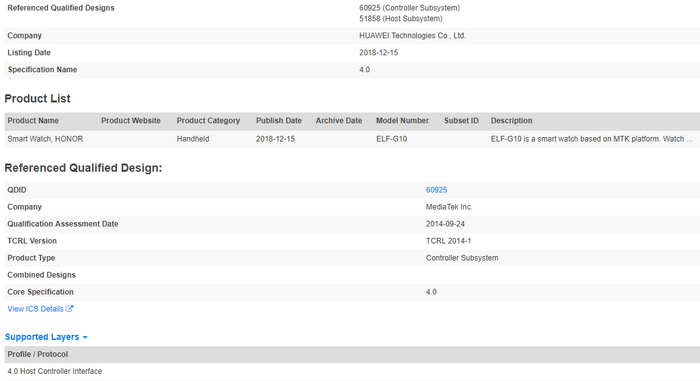Collapse the Supported Layers section
The width and height of the screenshot is (700, 381).
[46, 337]
